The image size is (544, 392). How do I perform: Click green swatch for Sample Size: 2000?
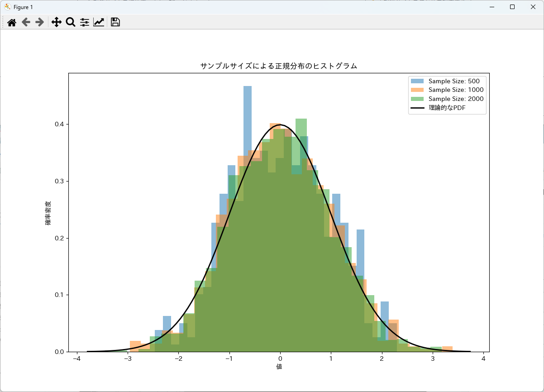[x=418, y=99]
